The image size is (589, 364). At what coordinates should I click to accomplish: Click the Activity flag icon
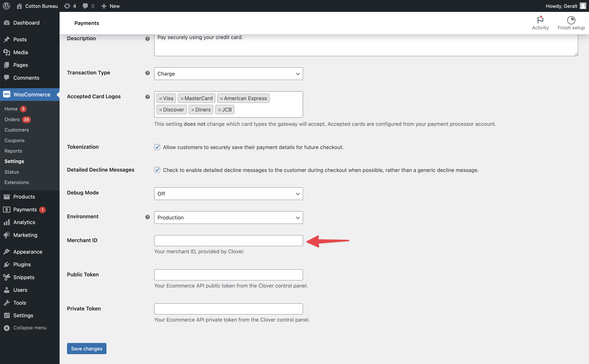point(540,20)
